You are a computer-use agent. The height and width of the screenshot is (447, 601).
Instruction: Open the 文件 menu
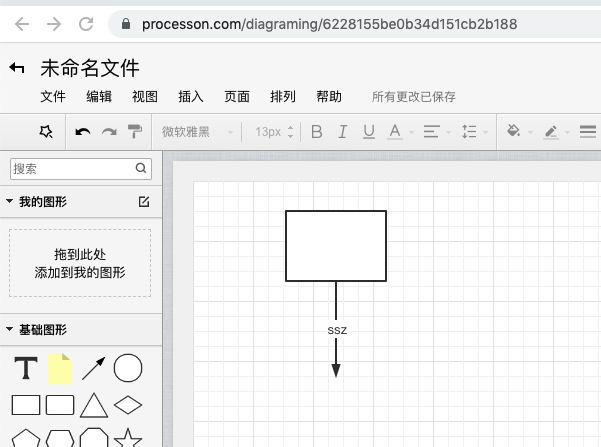click(53, 97)
